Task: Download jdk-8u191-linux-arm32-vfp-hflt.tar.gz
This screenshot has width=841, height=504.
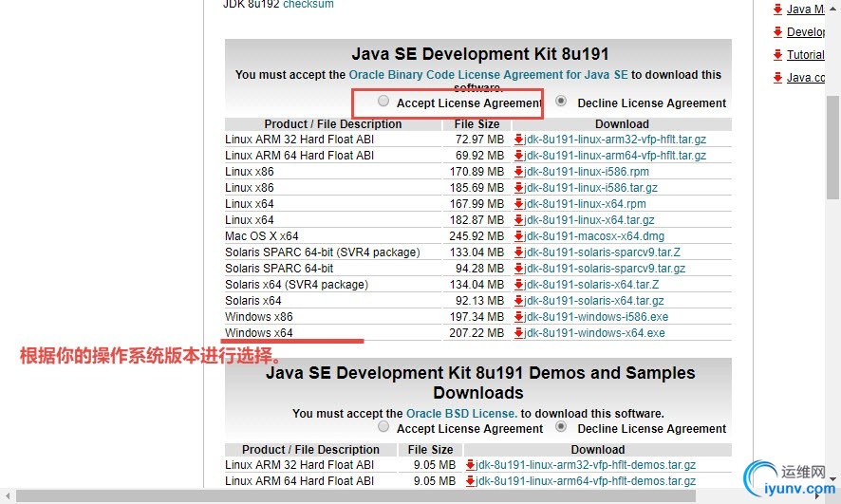Action: [x=615, y=140]
